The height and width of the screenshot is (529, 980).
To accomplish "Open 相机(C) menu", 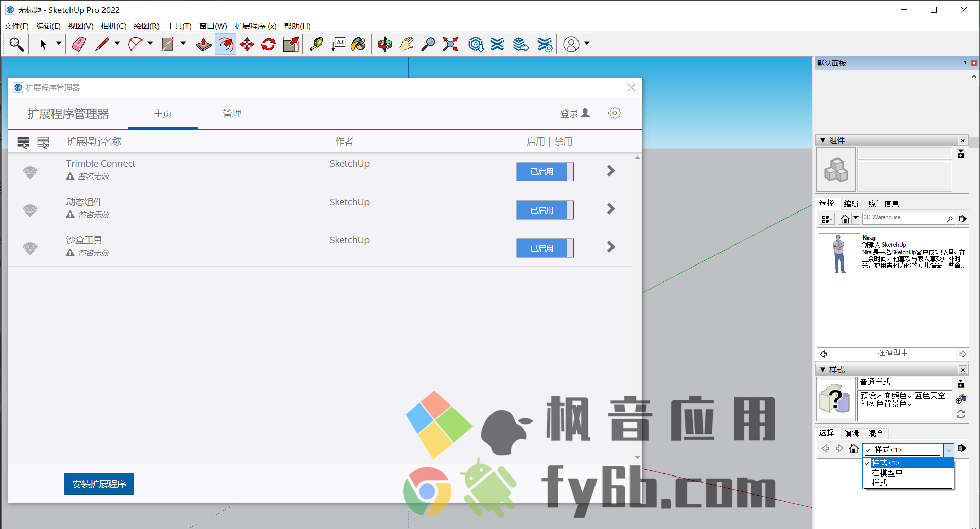I will [x=113, y=26].
